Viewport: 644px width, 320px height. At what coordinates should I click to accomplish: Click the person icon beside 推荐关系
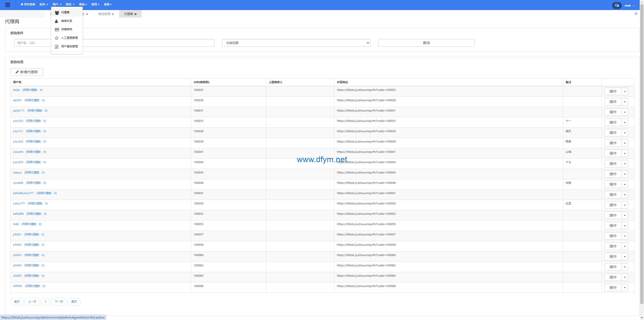click(x=56, y=21)
